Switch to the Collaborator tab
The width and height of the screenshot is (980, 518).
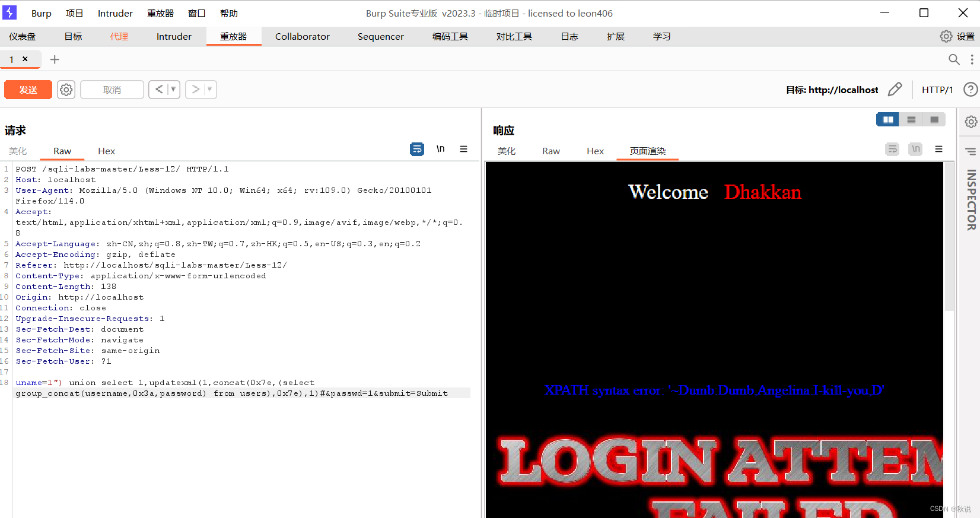click(302, 36)
